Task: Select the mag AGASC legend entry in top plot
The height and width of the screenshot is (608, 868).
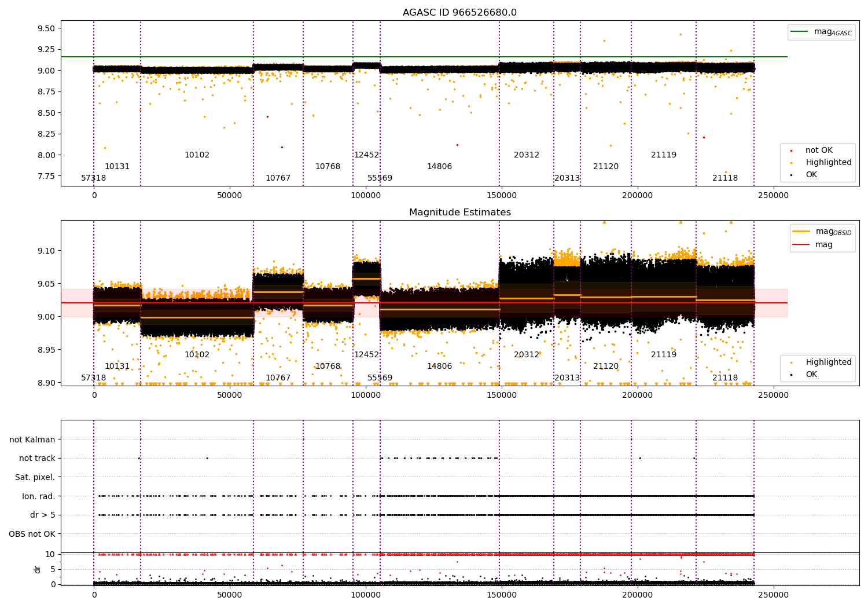Action: [x=821, y=32]
